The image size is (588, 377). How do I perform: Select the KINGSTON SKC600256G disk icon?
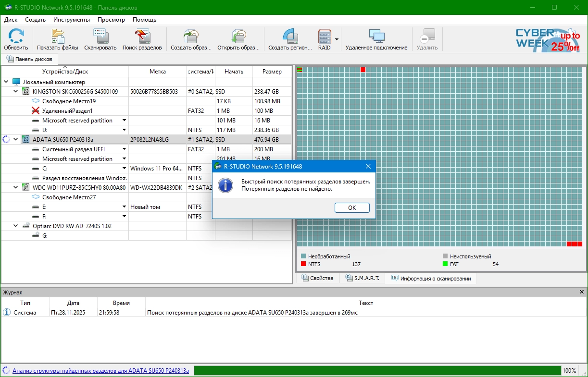click(26, 91)
